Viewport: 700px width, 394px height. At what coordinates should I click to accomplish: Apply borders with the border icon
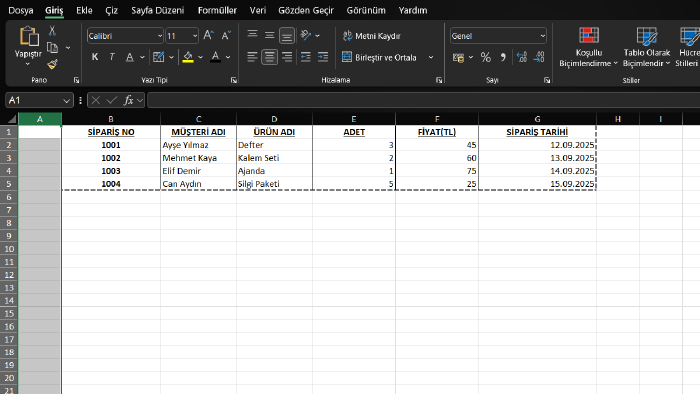click(x=158, y=57)
